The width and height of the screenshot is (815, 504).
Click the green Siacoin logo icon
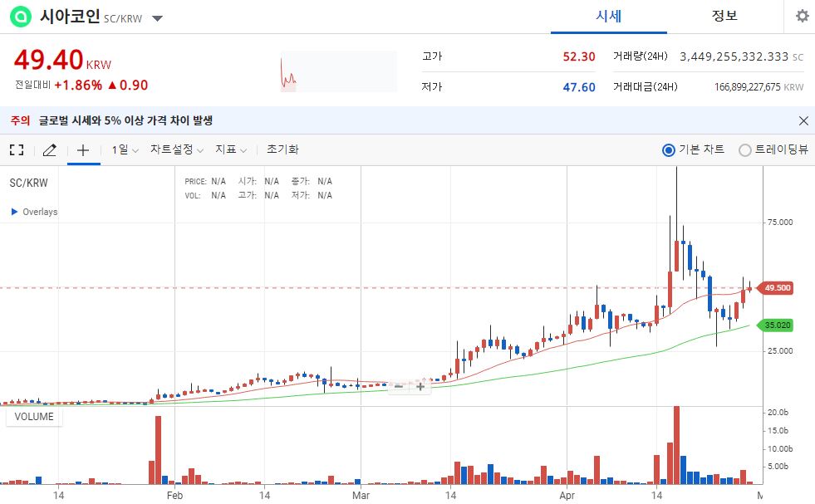tap(21, 17)
